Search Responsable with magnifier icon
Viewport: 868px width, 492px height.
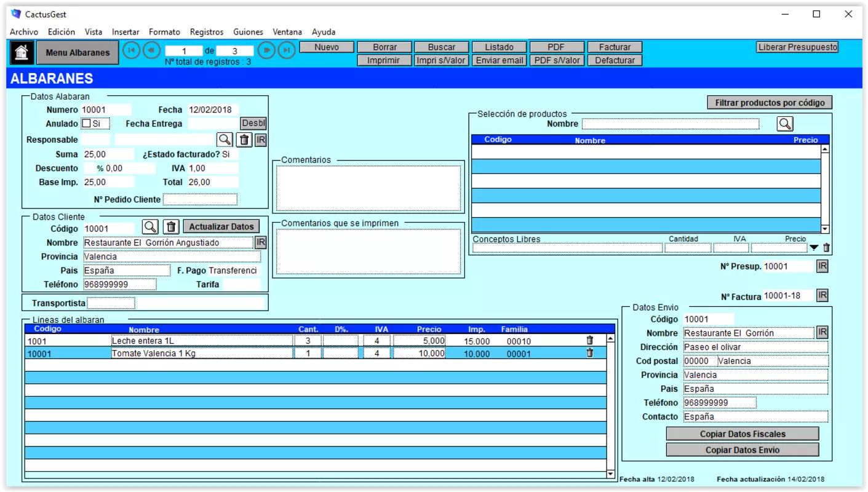tap(225, 140)
